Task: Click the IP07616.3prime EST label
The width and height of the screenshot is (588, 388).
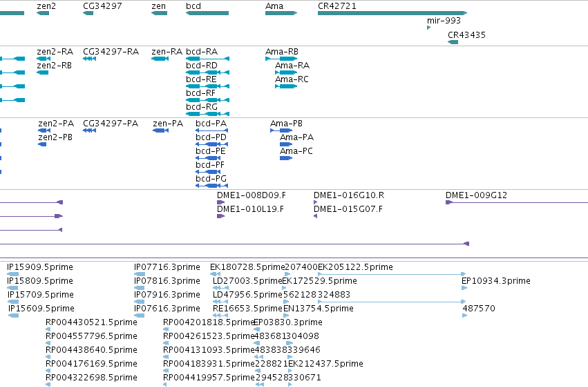Action: (x=167, y=309)
